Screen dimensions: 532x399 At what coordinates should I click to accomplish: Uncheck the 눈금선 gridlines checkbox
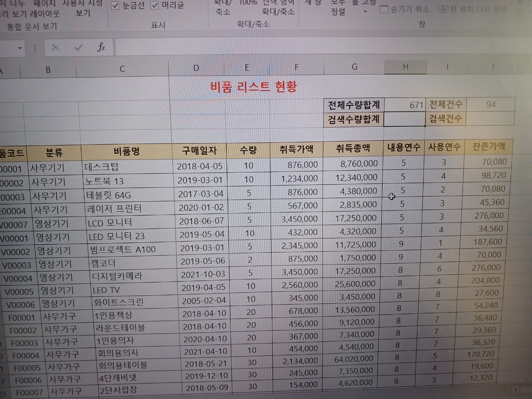coord(115,5)
